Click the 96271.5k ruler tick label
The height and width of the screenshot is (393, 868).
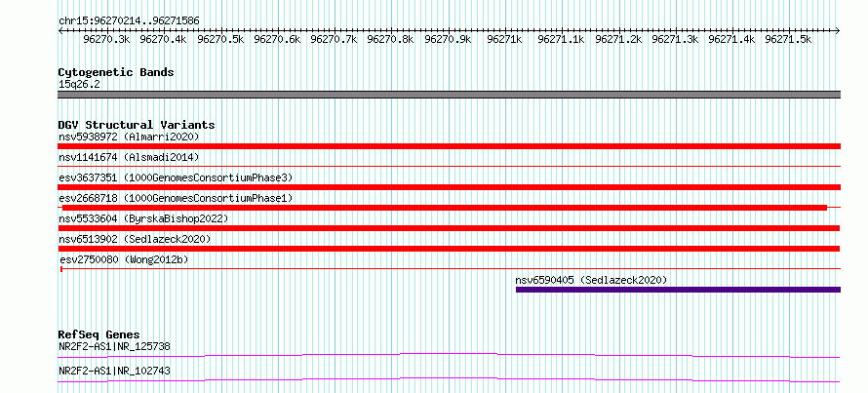(788, 39)
